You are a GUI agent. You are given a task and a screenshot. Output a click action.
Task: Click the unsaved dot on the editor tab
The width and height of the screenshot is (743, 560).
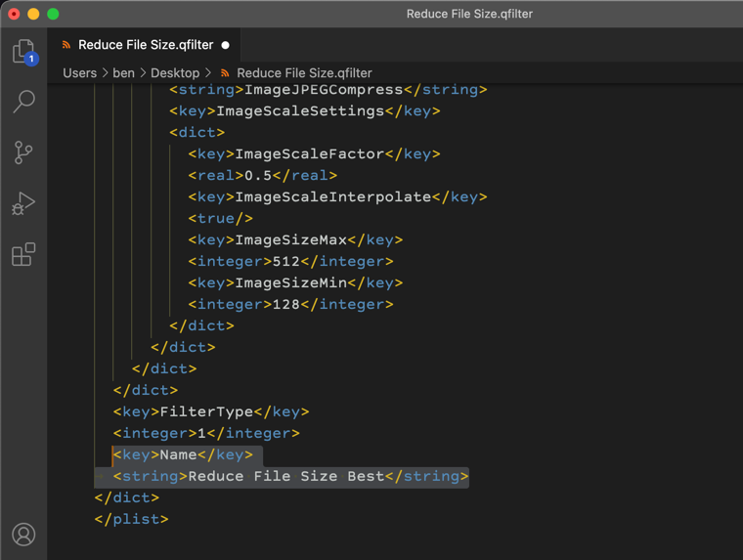tap(226, 45)
